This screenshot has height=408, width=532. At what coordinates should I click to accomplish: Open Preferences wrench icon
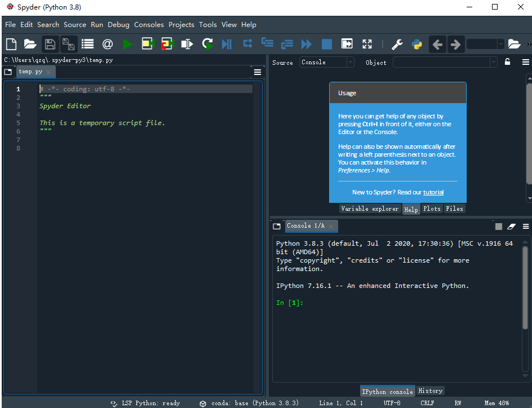[x=397, y=44]
